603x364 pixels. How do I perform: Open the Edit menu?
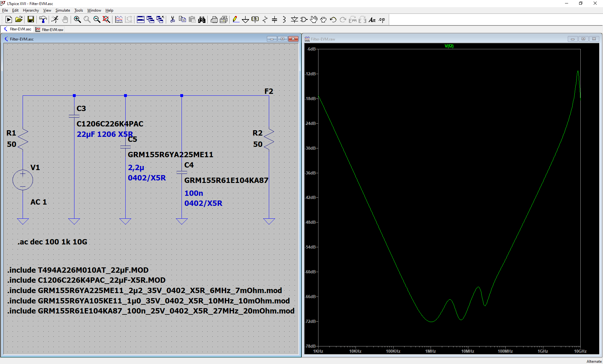pos(15,10)
